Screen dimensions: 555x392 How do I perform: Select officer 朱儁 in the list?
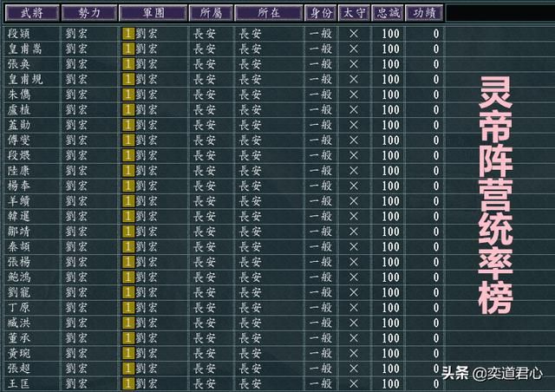(19, 95)
